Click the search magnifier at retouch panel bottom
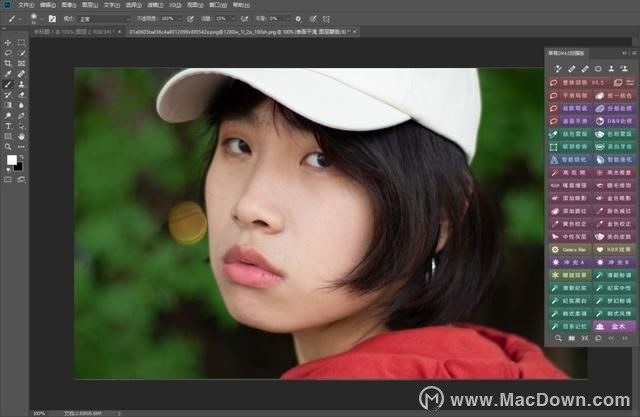Image resolution: width=640 pixels, height=417 pixels. point(558,338)
